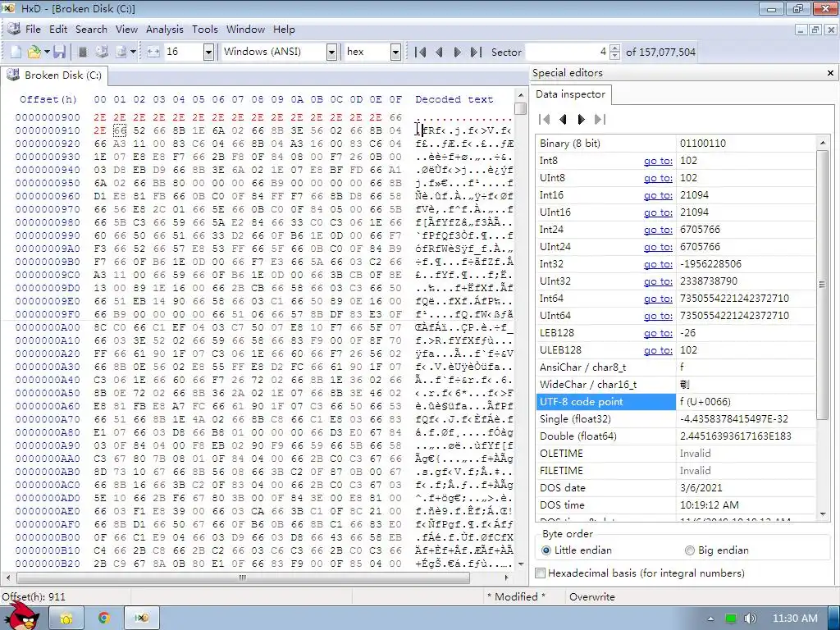
Task: Click the Open disk image toolbar icon
Action: click(x=121, y=52)
